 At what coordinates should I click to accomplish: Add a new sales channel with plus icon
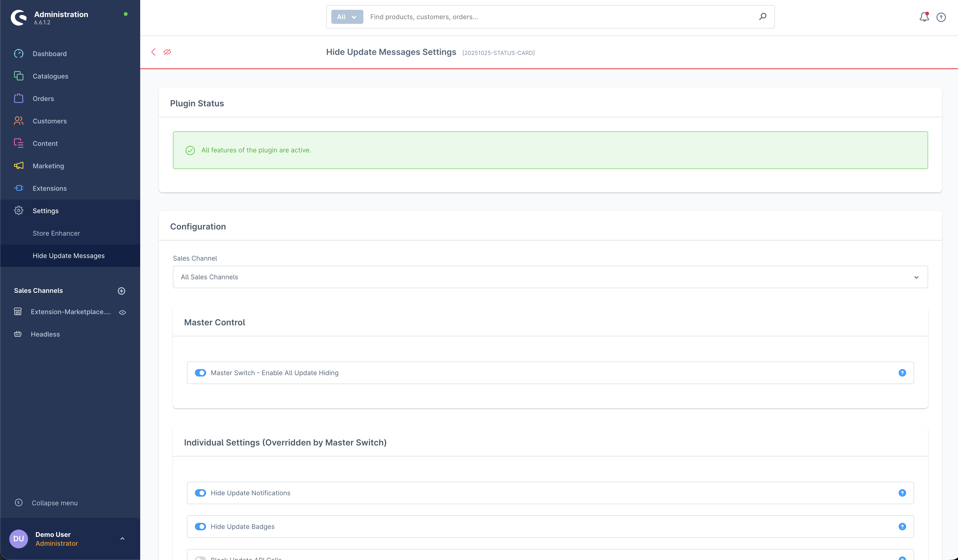point(122,291)
